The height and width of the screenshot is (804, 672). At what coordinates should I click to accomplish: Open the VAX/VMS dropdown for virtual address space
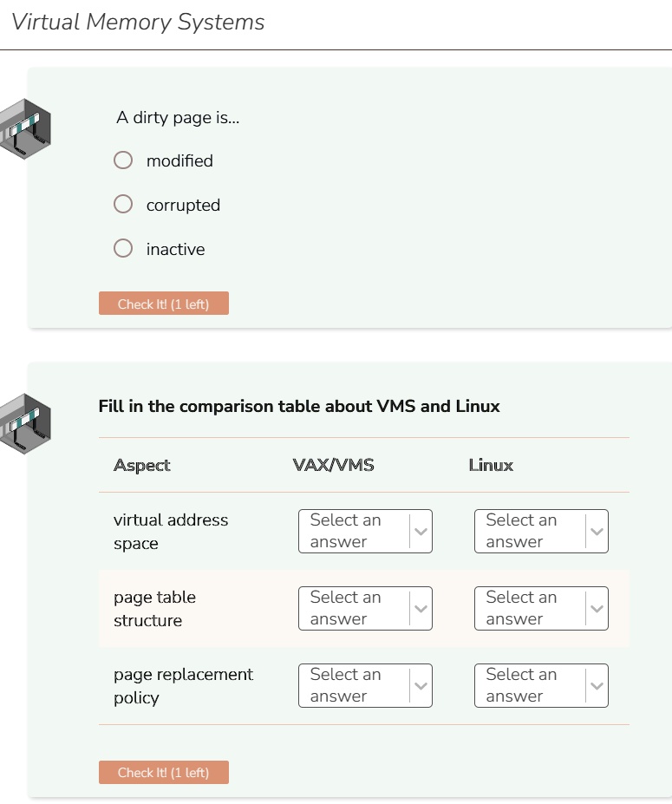[x=364, y=531]
